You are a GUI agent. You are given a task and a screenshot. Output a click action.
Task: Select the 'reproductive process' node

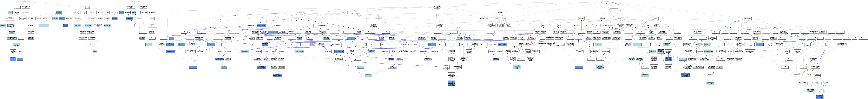coord(505,19)
